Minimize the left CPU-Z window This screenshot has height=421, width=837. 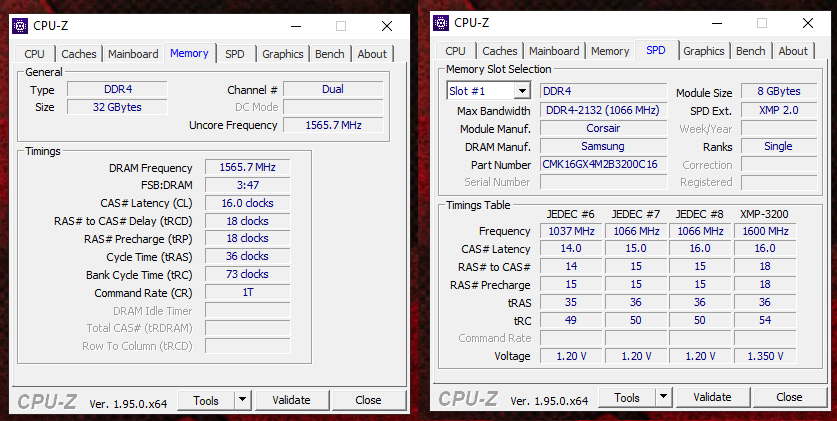(x=296, y=26)
